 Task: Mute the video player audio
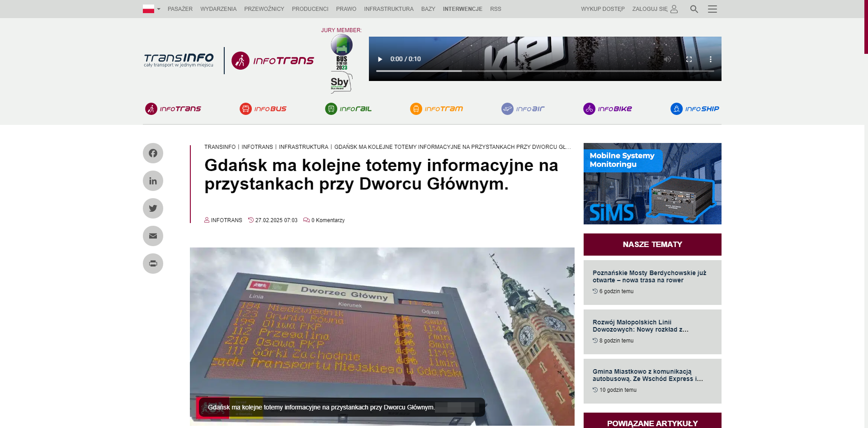click(x=667, y=59)
